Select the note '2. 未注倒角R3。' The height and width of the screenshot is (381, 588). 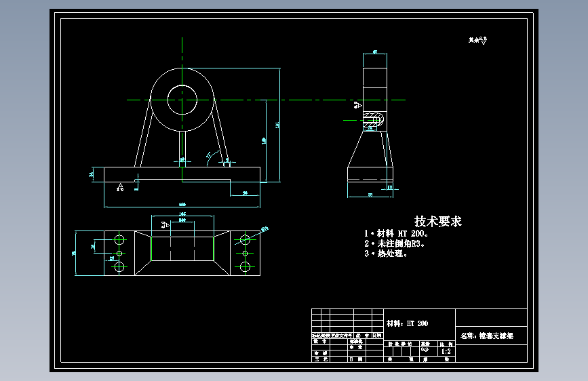point(395,243)
